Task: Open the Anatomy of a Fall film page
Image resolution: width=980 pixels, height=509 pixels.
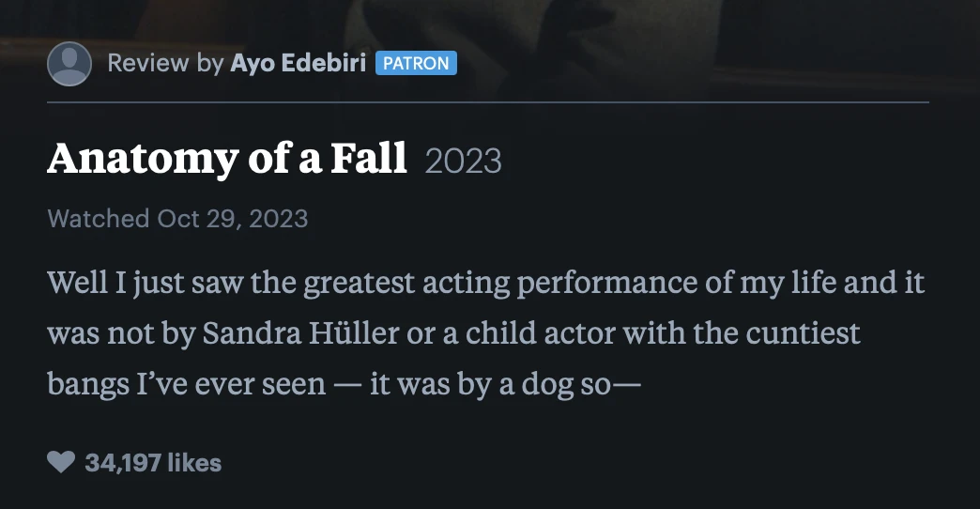Action: 227,160
